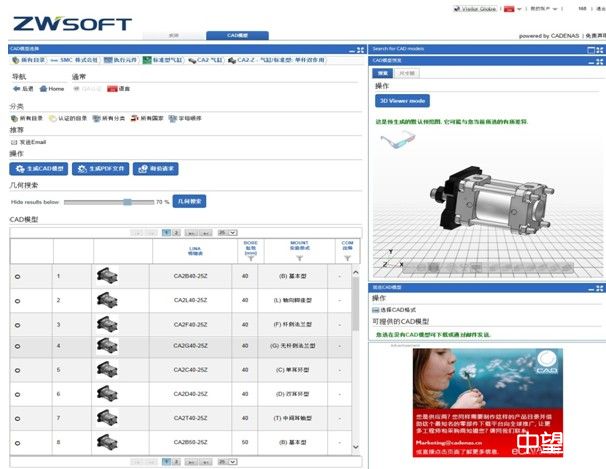This screenshot has width=606, height=469.
Task: Select radio button for row CA2L40-25Z
Action: click(17, 299)
